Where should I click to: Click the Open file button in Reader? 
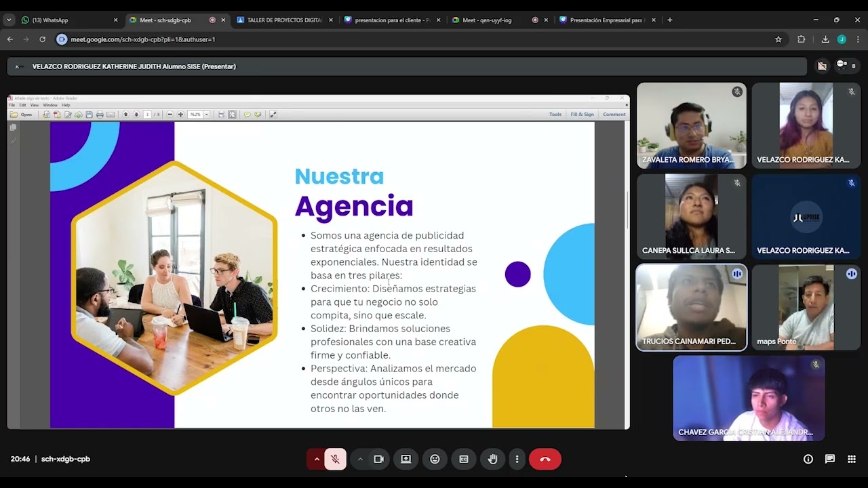pyautogui.click(x=21, y=115)
